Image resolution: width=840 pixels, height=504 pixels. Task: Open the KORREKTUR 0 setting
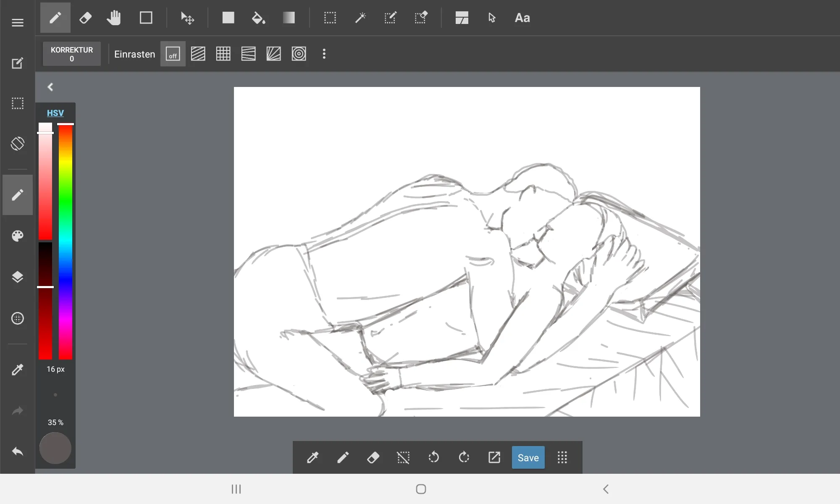(71, 54)
